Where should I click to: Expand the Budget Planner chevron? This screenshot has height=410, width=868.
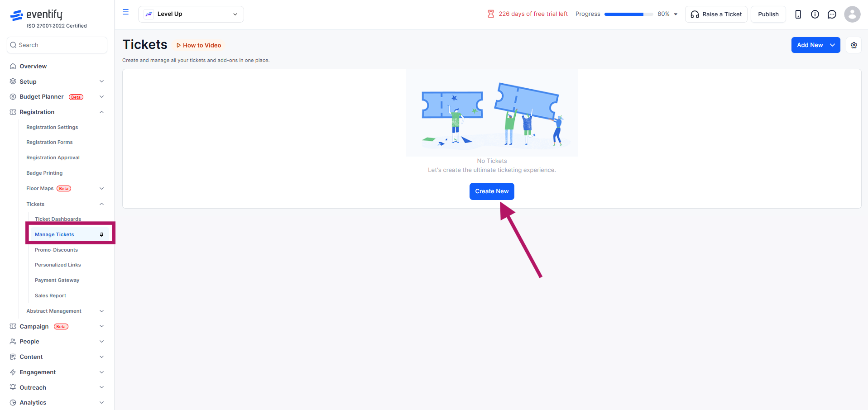(101, 97)
